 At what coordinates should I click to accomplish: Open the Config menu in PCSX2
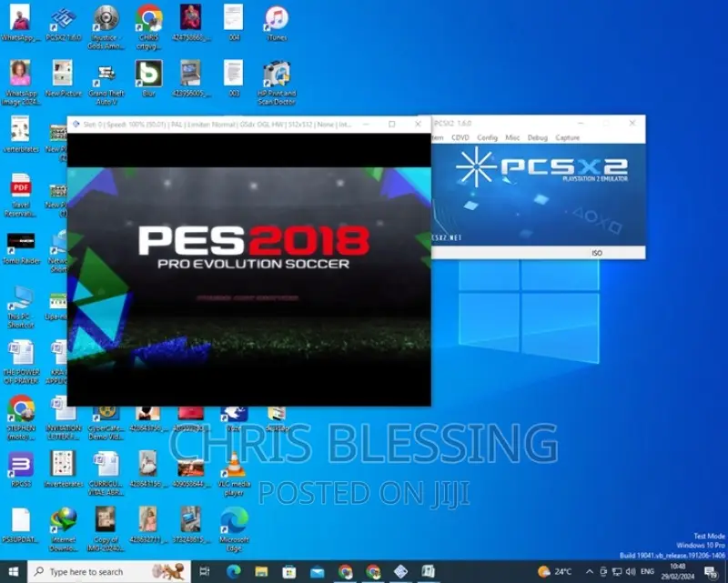pos(487,137)
